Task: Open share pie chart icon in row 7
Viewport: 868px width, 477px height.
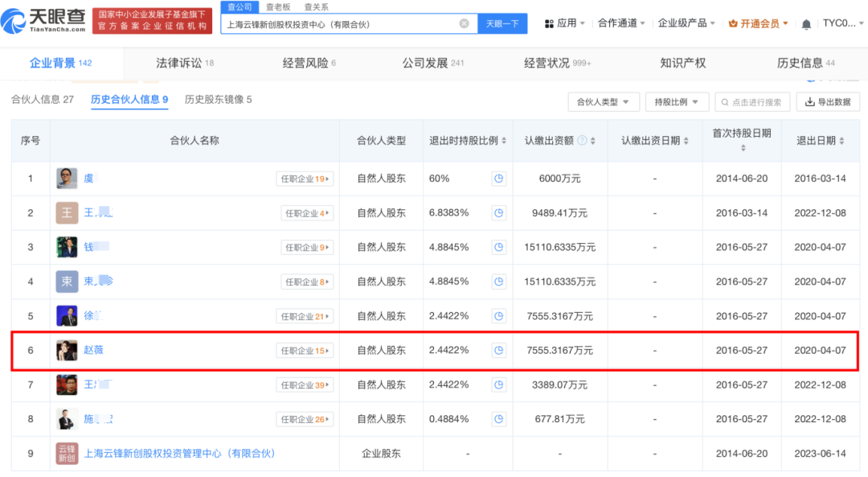Action: (x=499, y=384)
